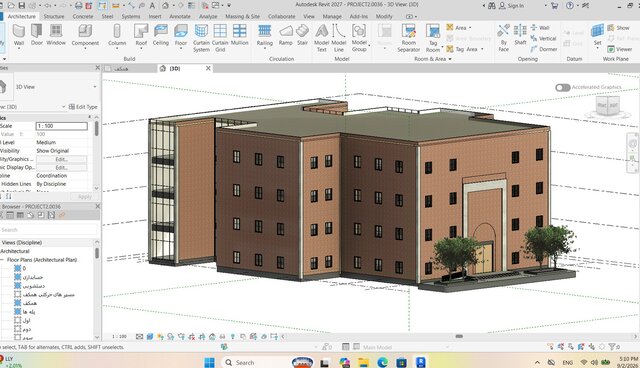The image size is (640, 368).
Task: Open the Wall tool dropdown arrow
Action: click(x=19, y=49)
